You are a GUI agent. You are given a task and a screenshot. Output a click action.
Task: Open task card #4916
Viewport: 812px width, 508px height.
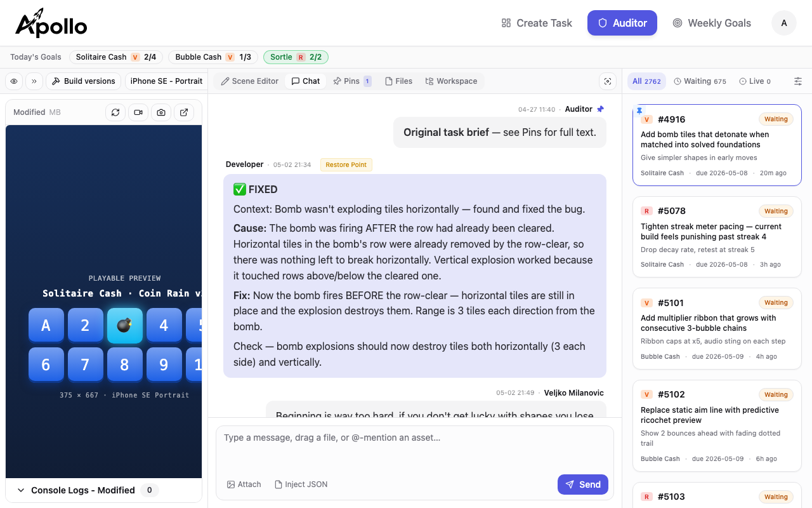pos(717,145)
